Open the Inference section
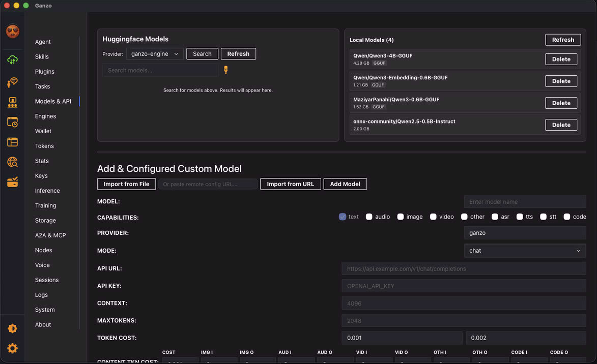The width and height of the screenshot is (597, 364). (x=47, y=191)
